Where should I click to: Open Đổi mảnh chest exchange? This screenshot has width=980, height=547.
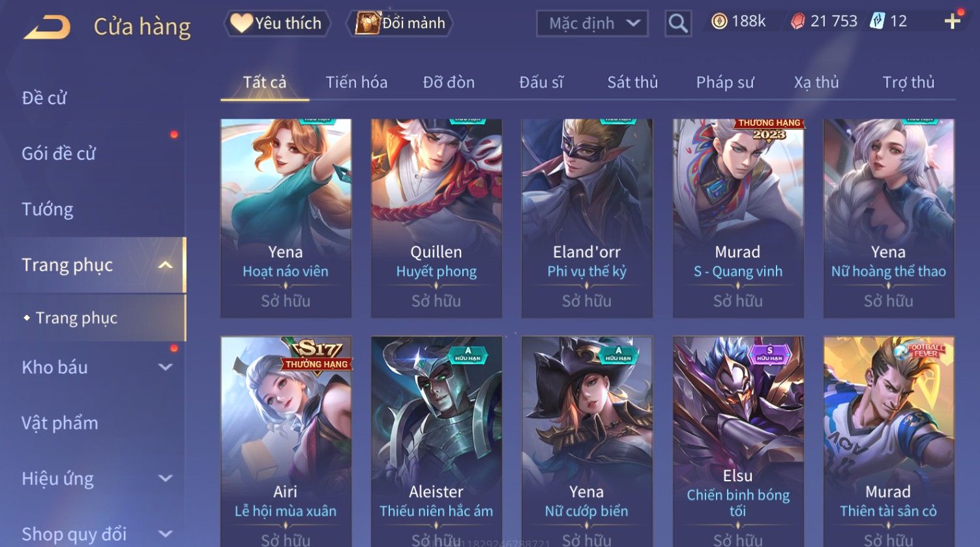(400, 23)
